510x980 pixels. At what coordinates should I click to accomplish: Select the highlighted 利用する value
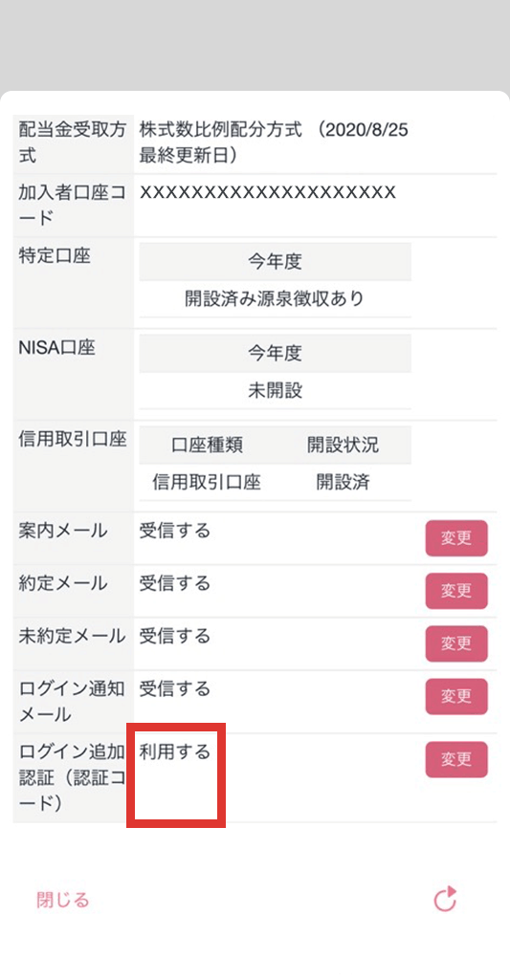coord(174,751)
